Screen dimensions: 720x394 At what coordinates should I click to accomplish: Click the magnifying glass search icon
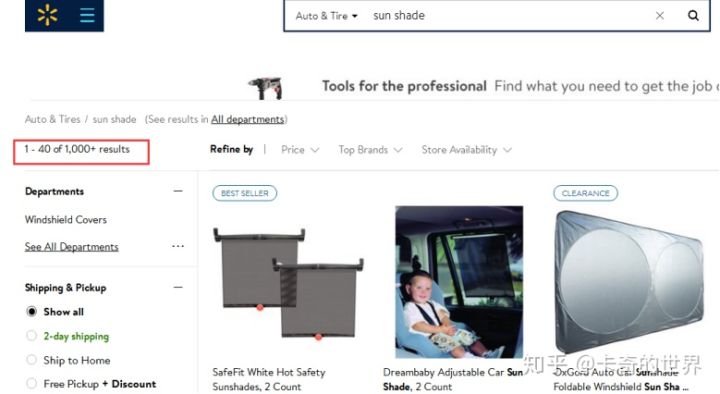[693, 16]
